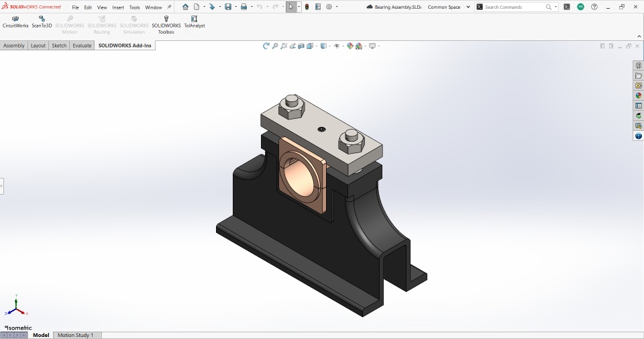Image resolution: width=644 pixels, height=339 pixels.
Task: Switch to the Evaluate tab
Action: tap(82, 46)
